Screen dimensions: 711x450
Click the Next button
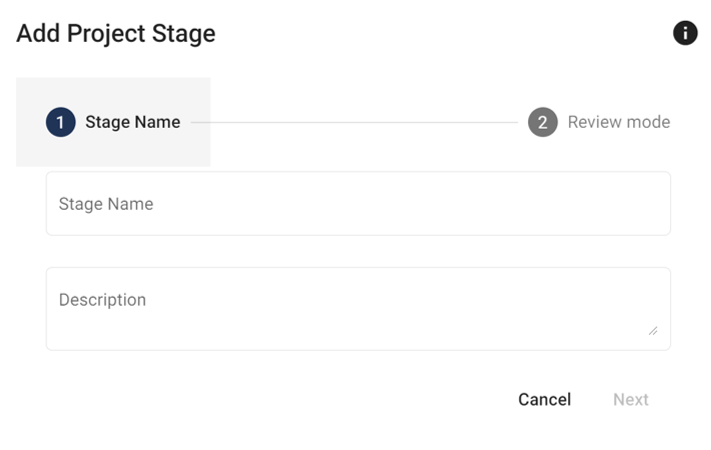pyautogui.click(x=631, y=399)
